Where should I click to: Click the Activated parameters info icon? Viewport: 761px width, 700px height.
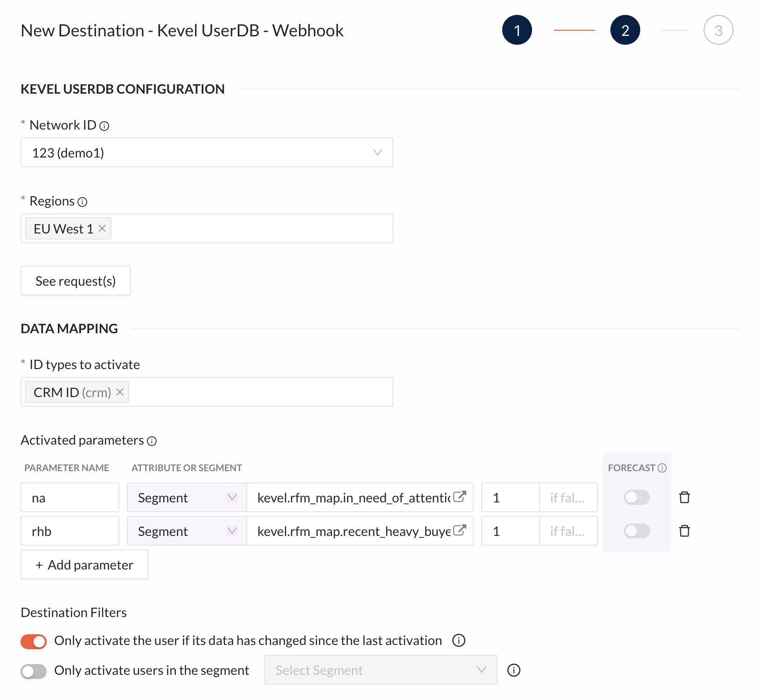pyautogui.click(x=152, y=441)
